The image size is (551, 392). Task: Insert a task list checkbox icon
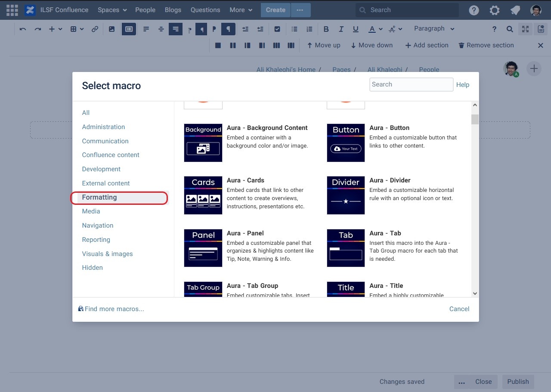click(277, 29)
